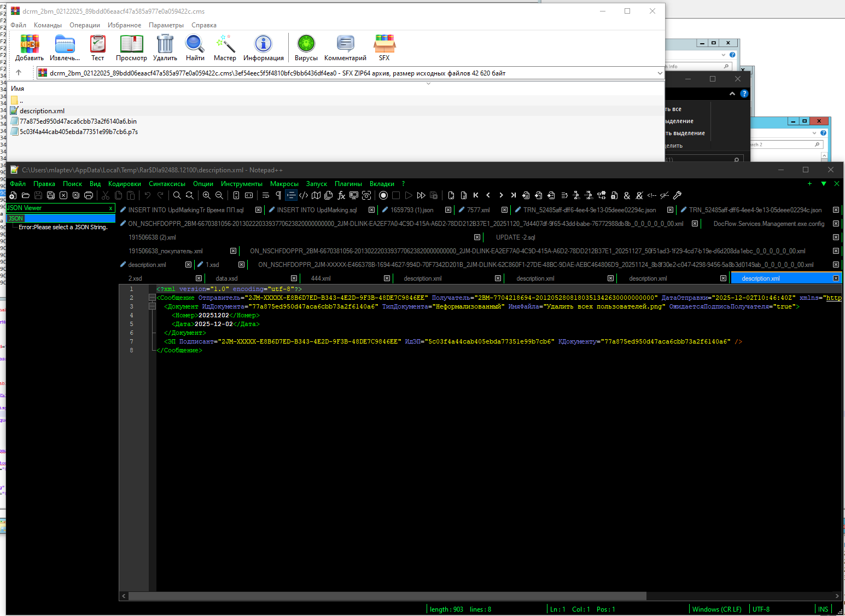The height and width of the screenshot is (616, 845).
Task: Open the function list (fx) panel
Action: (341, 195)
